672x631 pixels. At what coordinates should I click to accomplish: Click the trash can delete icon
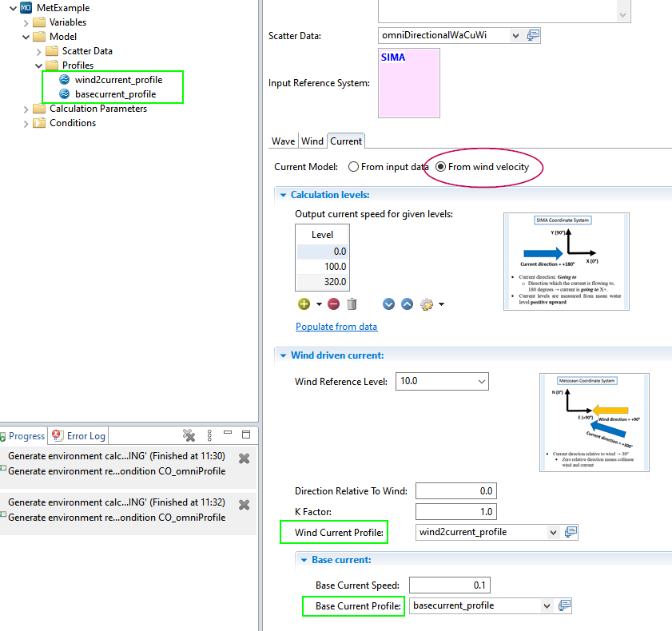[352, 304]
